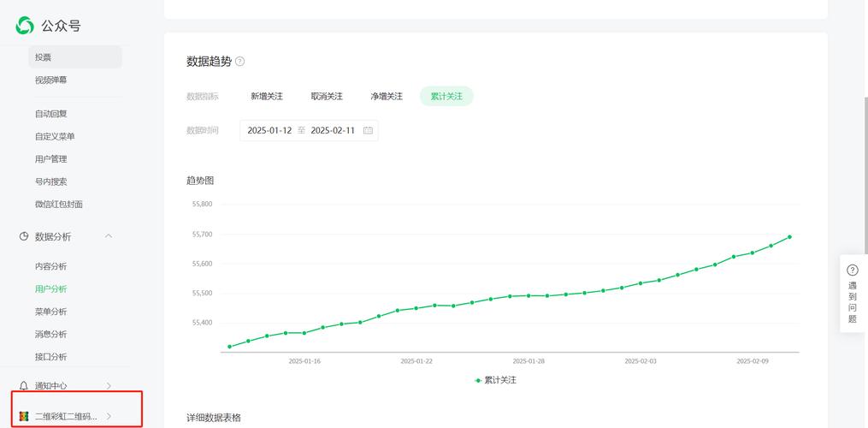
Task: Click the start date 2025-01-12 field
Action: [269, 131]
